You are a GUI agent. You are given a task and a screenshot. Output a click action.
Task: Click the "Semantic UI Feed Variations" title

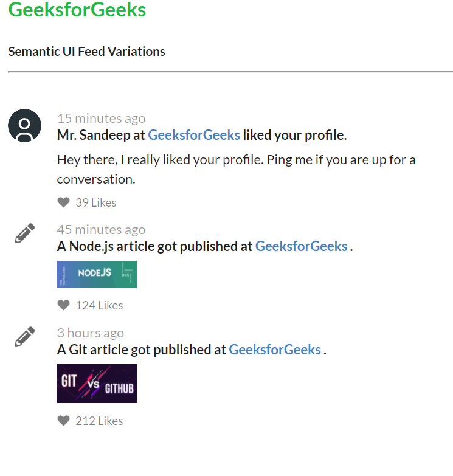86,52
